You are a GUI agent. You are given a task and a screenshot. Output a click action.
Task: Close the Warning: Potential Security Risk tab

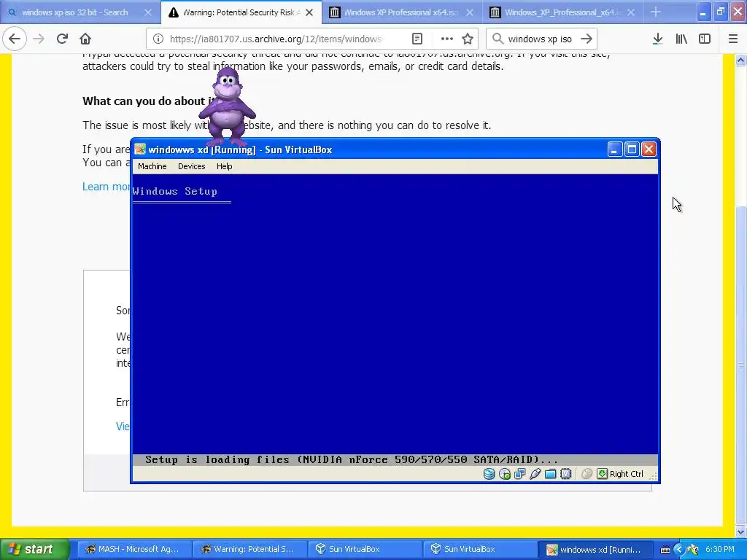point(309,12)
